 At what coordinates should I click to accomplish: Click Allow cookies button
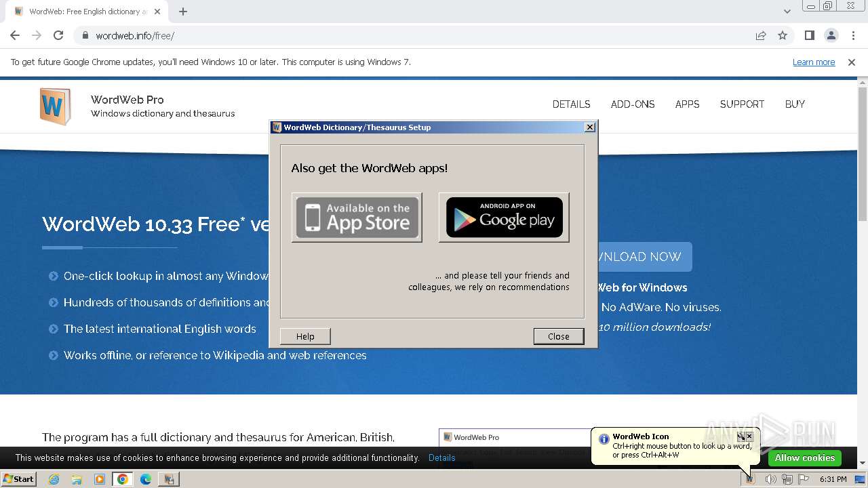pyautogui.click(x=805, y=457)
